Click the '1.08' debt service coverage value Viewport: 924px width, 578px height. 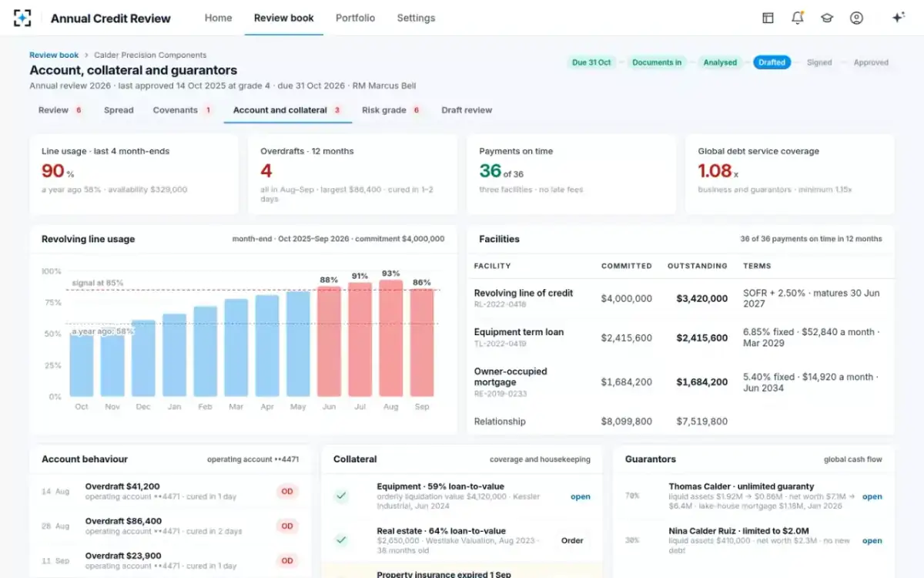click(x=715, y=170)
